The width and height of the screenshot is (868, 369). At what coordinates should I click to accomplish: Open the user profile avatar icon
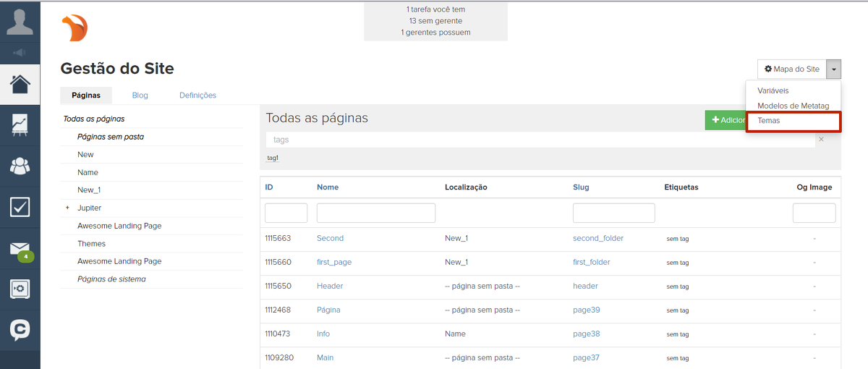pyautogui.click(x=20, y=22)
